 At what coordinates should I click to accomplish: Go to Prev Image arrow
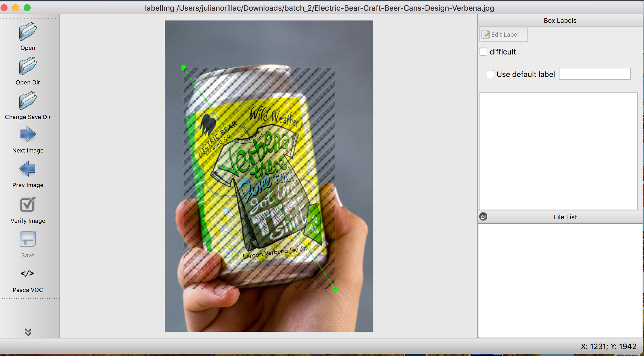(x=28, y=169)
